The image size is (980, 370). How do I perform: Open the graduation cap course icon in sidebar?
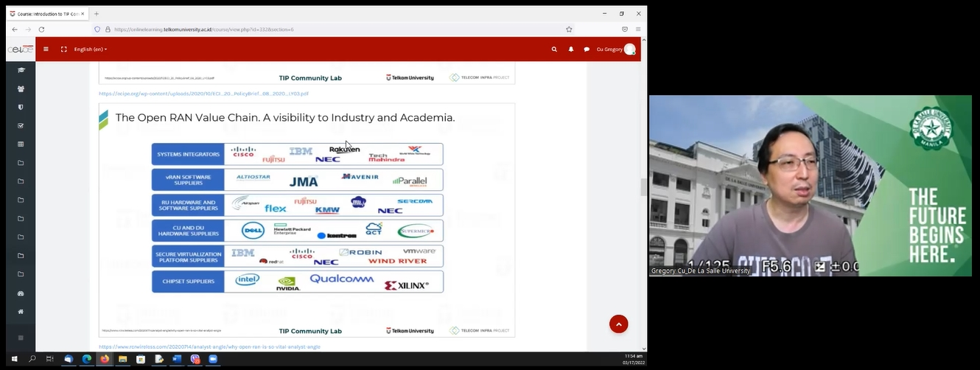[21, 70]
